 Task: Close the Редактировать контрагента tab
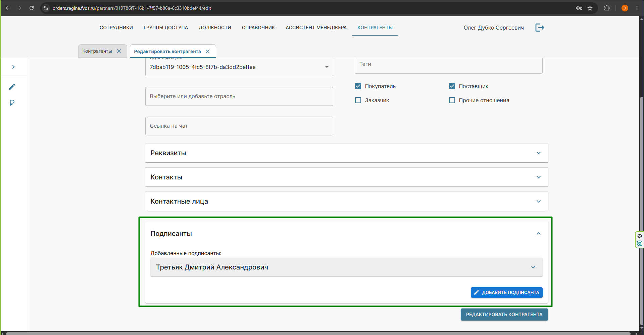(x=208, y=51)
